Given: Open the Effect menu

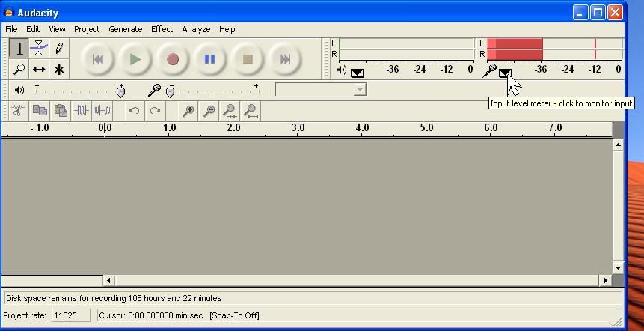Looking at the screenshot, I should [162, 29].
